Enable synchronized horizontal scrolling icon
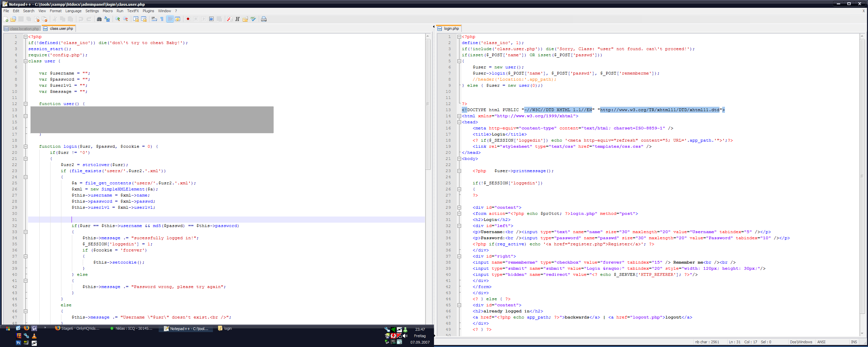The width and height of the screenshot is (868, 347). pyautogui.click(x=144, y=19)
